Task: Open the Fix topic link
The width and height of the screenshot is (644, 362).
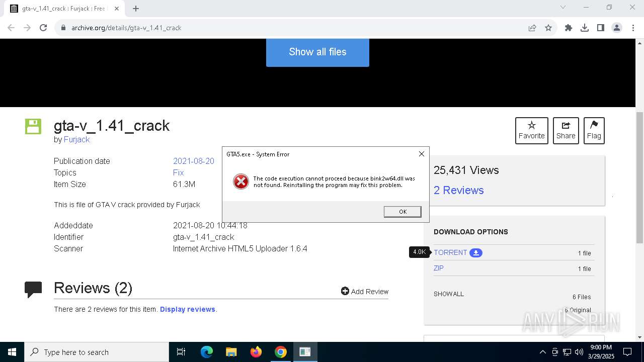Action: [178, 172]
